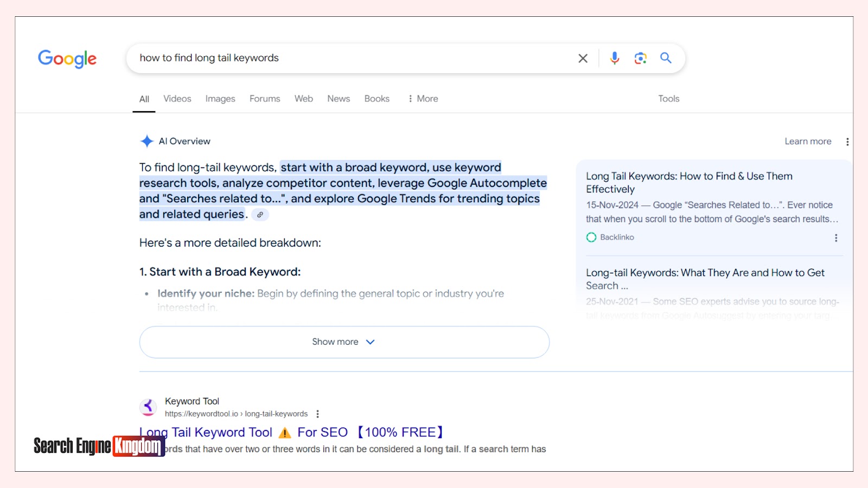The width and height of the screenshot is (868, 488).
Task: Click 'Here's a more detailed breakdown:' text
Action: [230, 243]
